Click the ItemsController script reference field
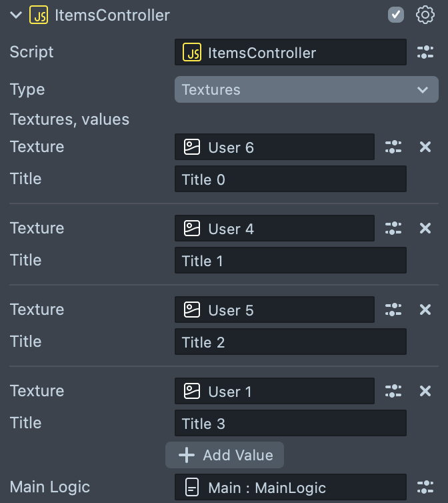This screenshot has height=503, width=448. (290, 53)
